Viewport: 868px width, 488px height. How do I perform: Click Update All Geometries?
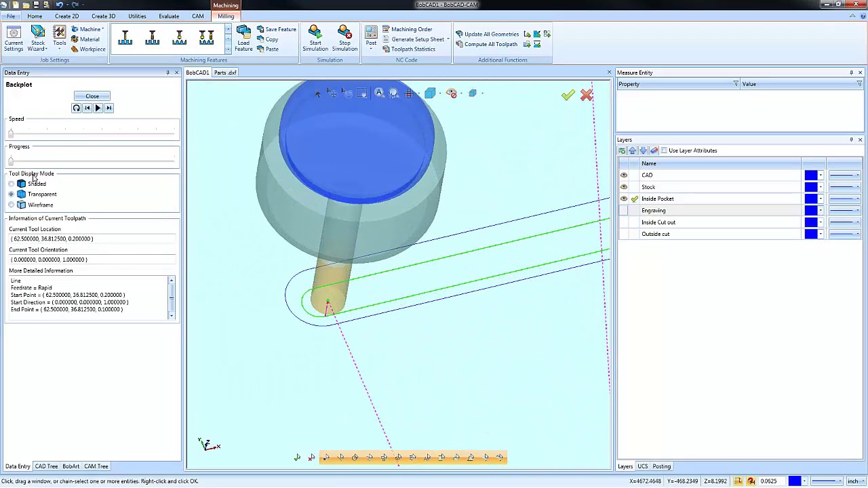(x=487, y=34)
